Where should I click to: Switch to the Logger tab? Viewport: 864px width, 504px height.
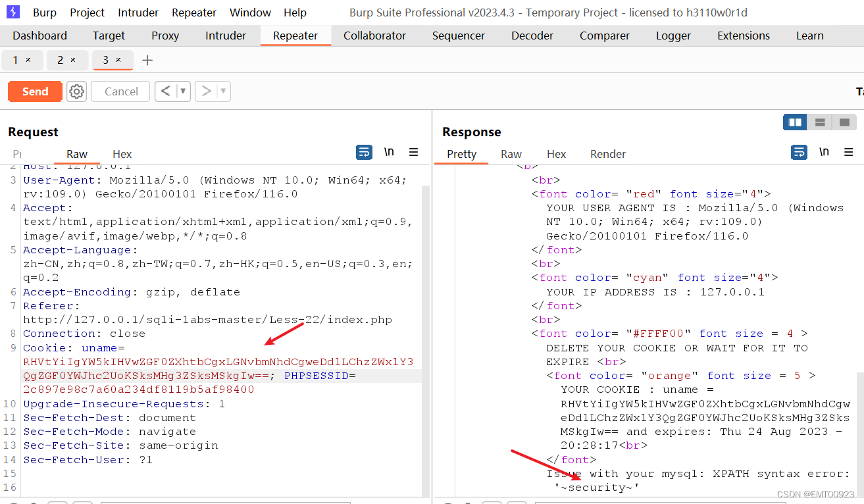coord(673,36)
